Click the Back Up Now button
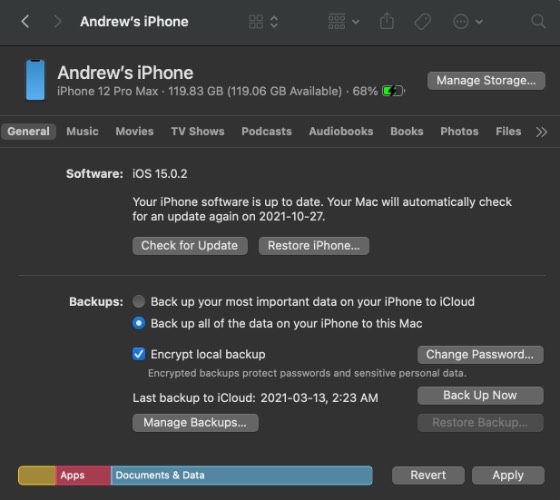This screenshot has width=560, height=500. tap(480, 395)
